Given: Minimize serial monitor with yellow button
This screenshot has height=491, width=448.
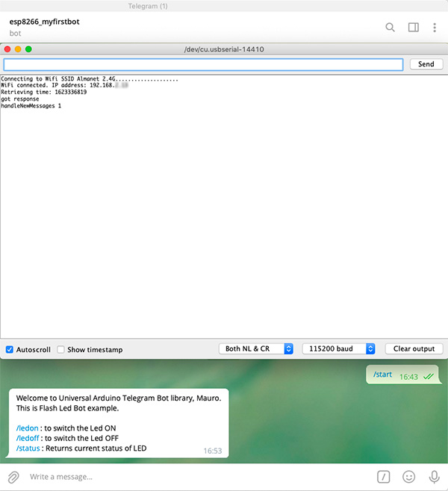Looking at the screenshot, I should tap(18, 49).
